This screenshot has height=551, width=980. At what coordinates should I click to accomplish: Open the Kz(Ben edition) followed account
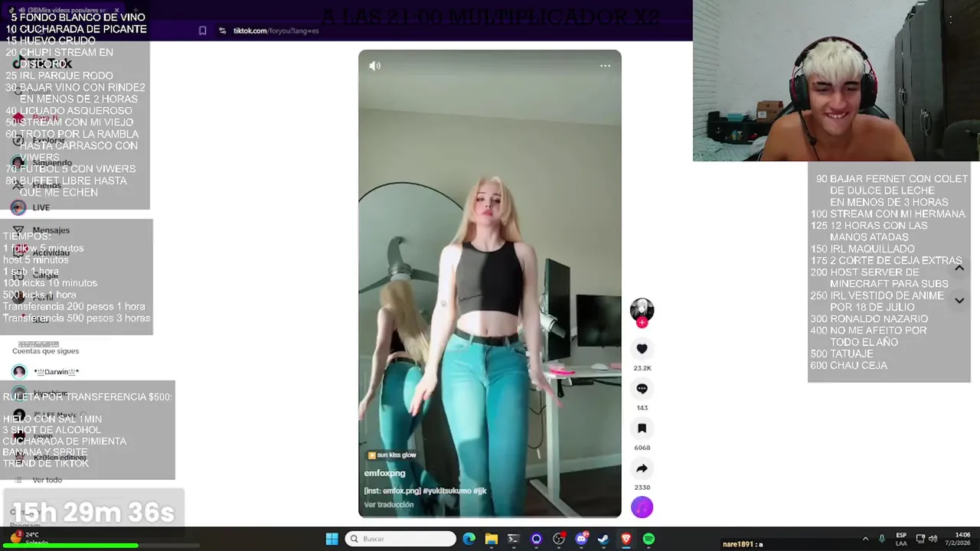click(x=51, y=458)
